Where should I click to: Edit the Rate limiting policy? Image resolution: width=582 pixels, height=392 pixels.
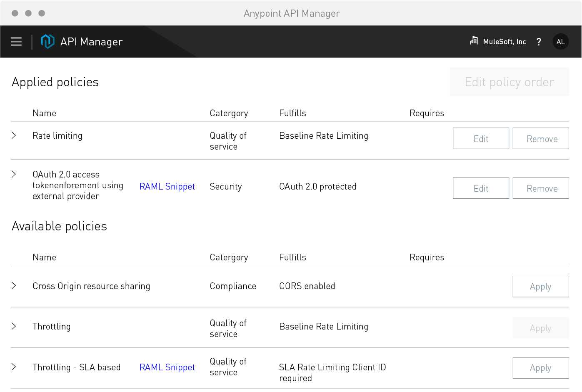[x=481, y=138]
